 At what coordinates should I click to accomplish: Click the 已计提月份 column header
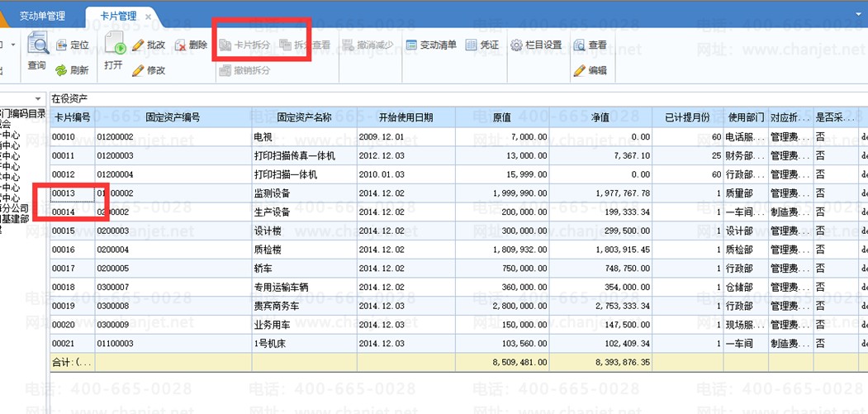coord(687,117)
